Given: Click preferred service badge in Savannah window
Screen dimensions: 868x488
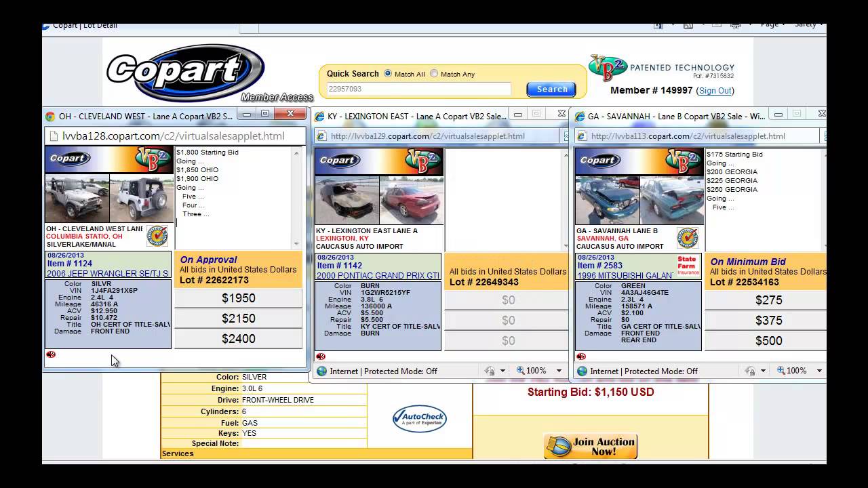Looking at the screenshot, I should coord(688,238).
